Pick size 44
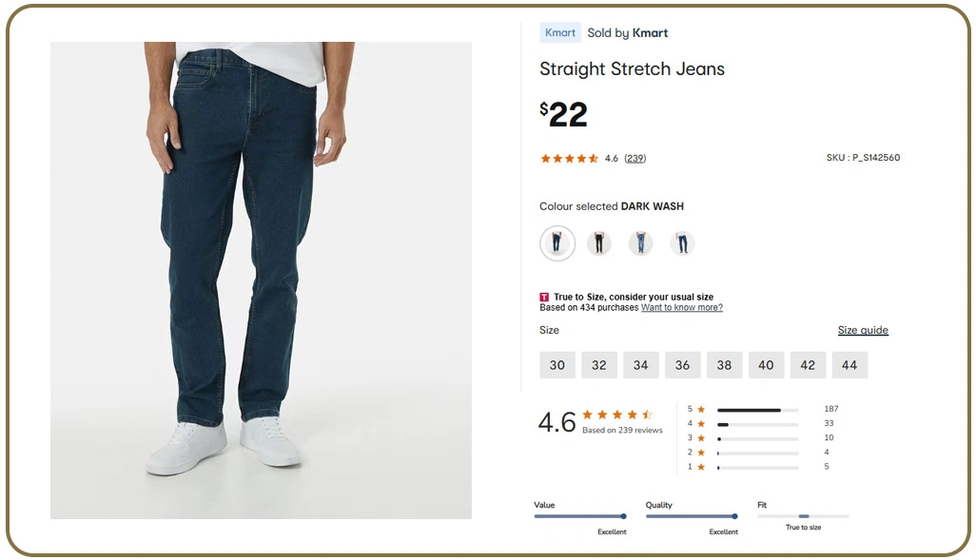976x560 pixels. [849, 365]
